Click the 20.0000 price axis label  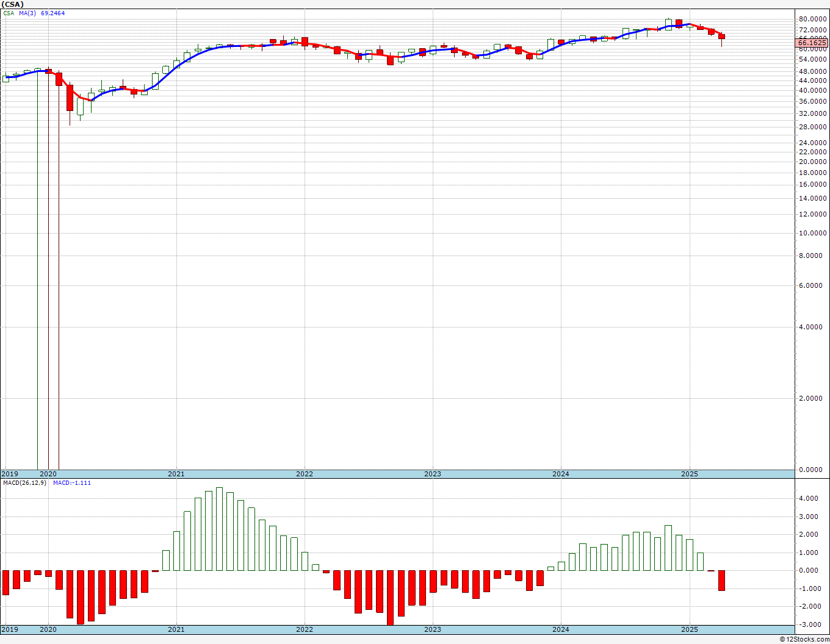(813, 162)
